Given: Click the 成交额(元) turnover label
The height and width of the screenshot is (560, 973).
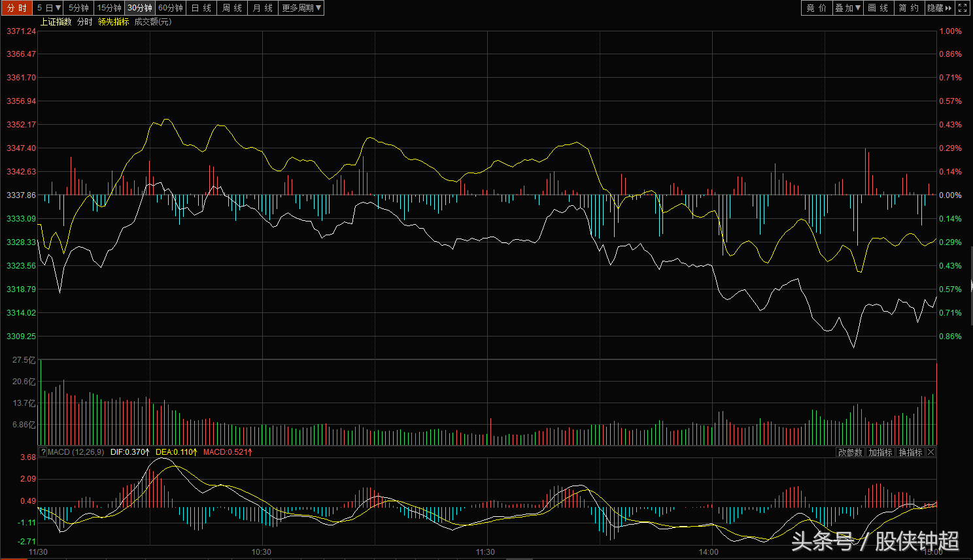Looking at the screenshot, I should [153, 22].
